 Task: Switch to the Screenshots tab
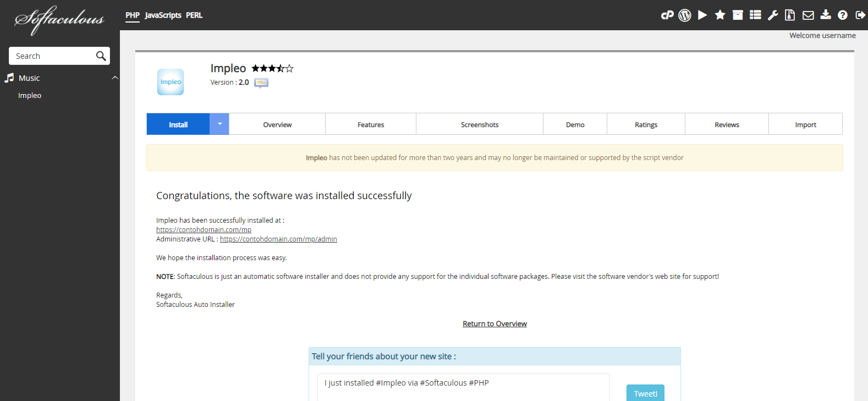480,125
